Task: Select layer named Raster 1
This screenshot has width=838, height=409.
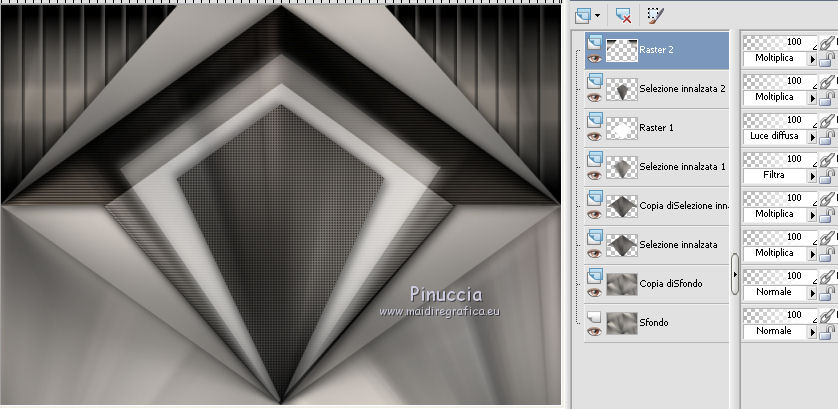Action: tap(655, 128)
